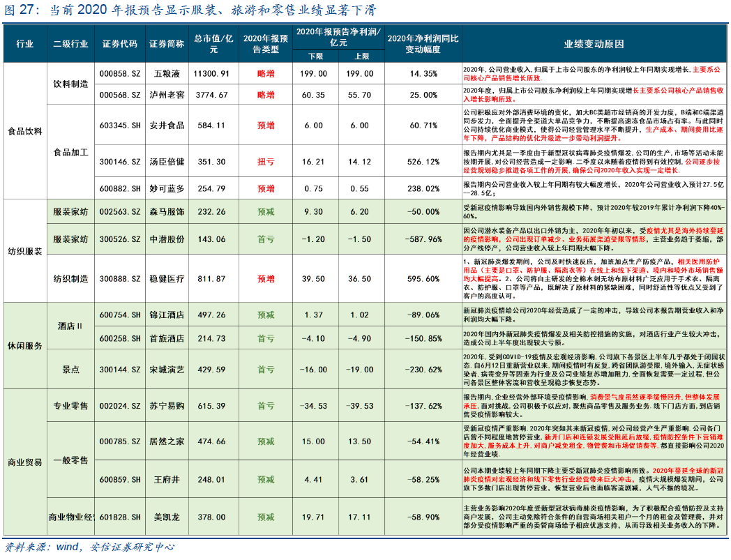Click the 泸州老窖 name cell
This screenshot has width=731, height=560.
(x=167, y=95)
